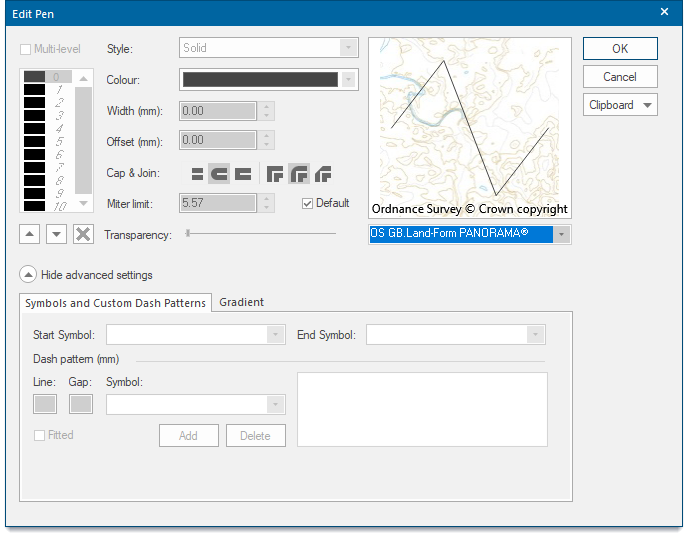Image resolution: width=689 pixels, height=538 pixels.
Task: Select the square cap style icon
Action: pos(243,174)
